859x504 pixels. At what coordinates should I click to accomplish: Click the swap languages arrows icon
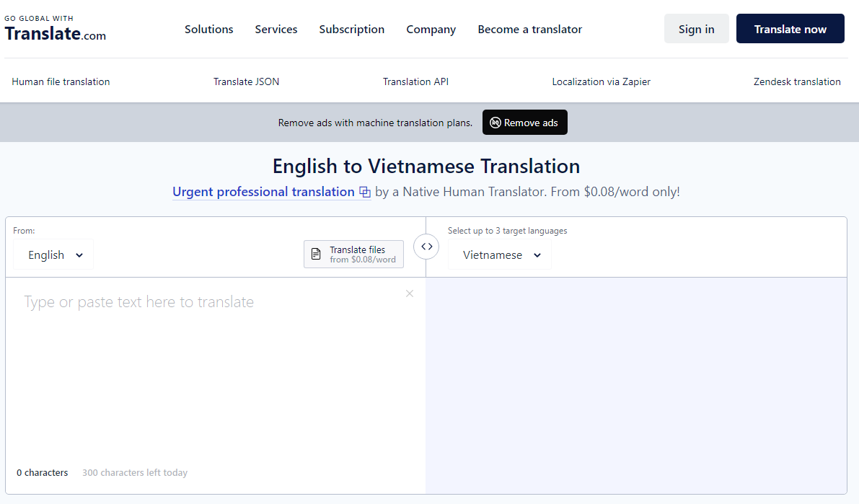tap(426, 247)
